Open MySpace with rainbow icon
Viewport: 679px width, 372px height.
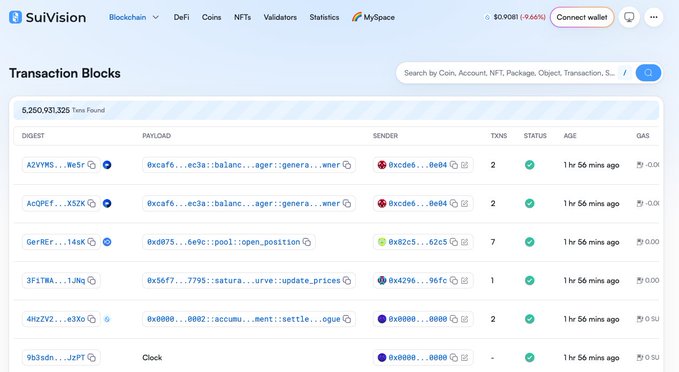373,17
